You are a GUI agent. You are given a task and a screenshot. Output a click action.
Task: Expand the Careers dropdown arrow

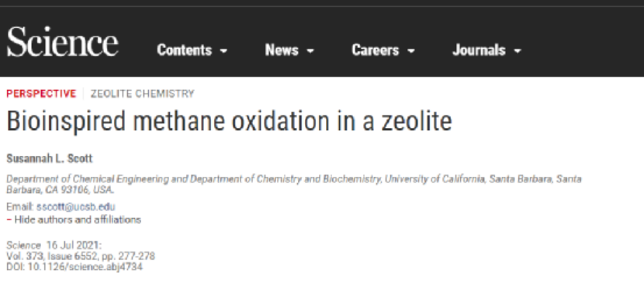[410, 51]
